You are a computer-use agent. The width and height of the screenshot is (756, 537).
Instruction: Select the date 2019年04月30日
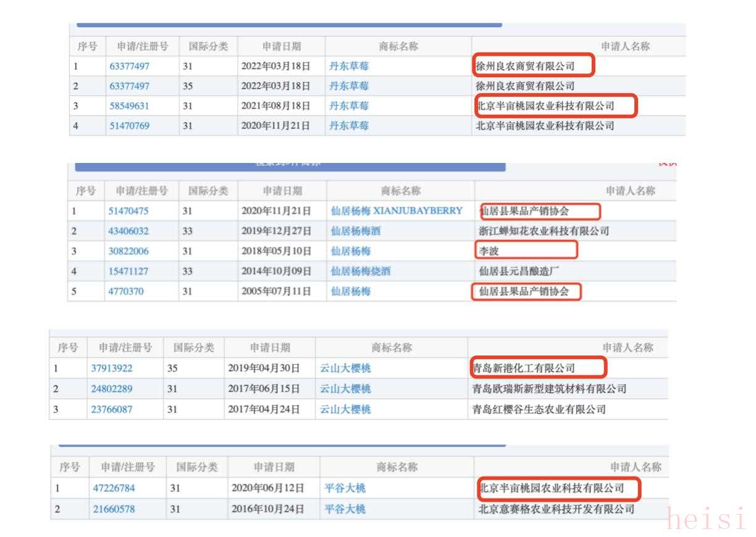[264, 368]
